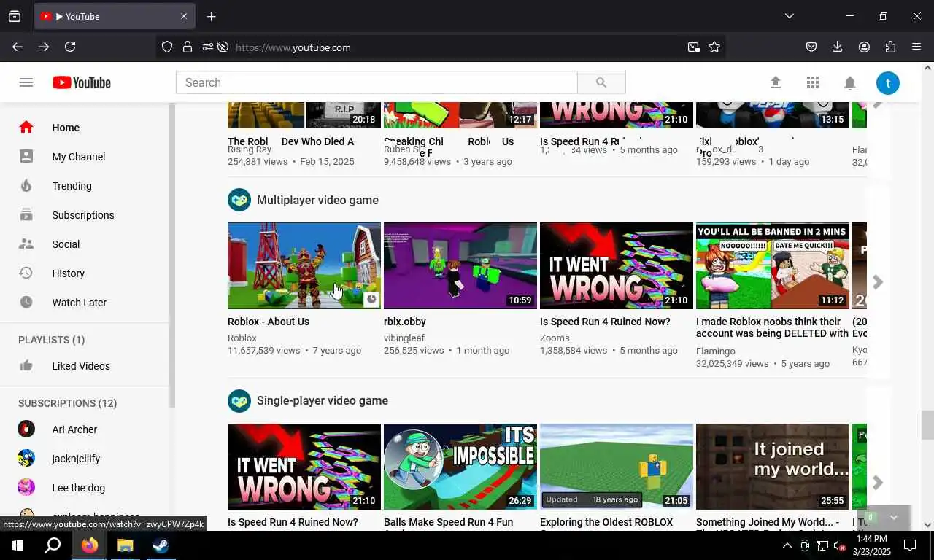The width and height of the screenshot is (934, 560).
Task: Open the vibingleaf channel link
Action: pos(404,338)
